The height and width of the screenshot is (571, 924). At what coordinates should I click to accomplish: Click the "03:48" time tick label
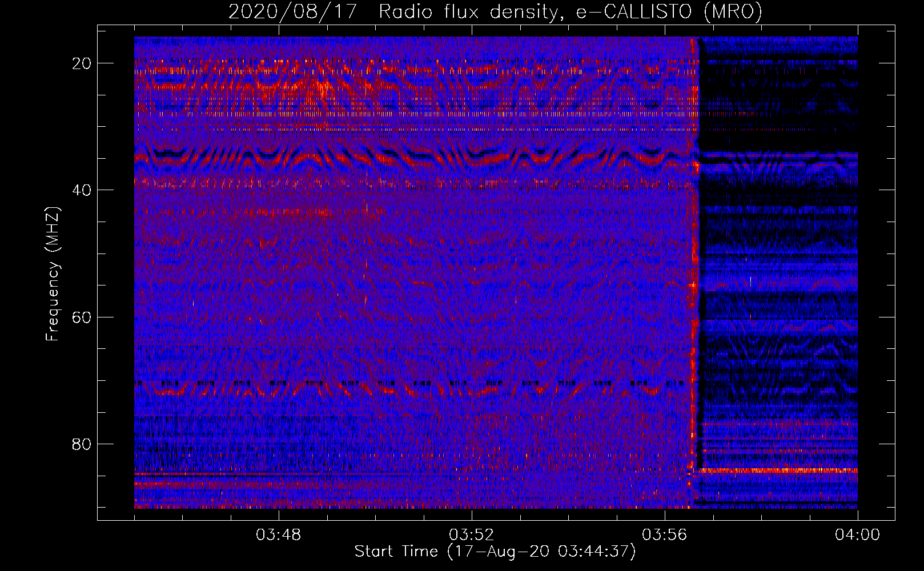click(x=278, y=535)
